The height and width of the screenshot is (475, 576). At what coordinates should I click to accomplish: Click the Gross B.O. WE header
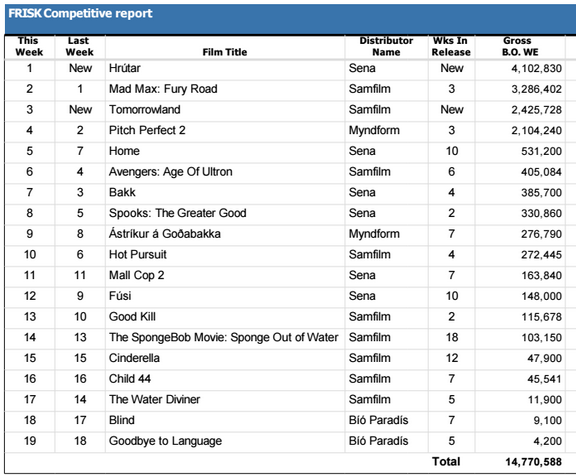(x=520, y=46)
